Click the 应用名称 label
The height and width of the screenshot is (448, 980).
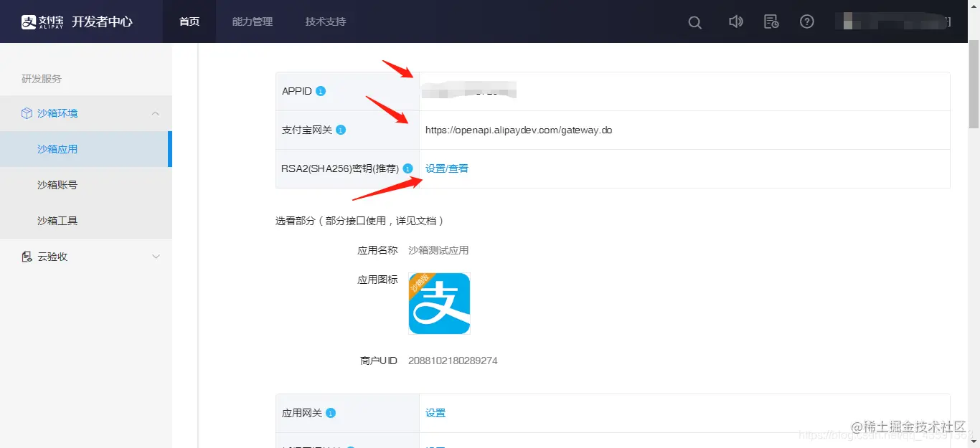click(377, 250)
